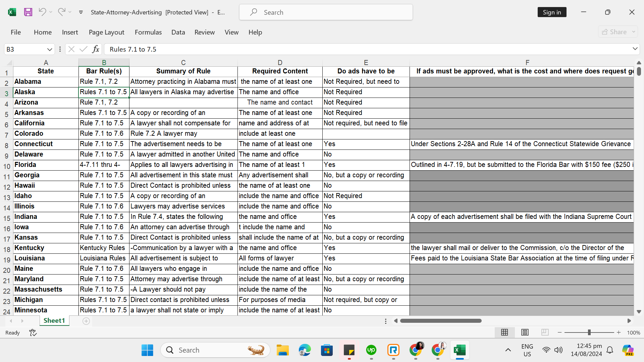Viewport: 644px width, 362px height.
Task: Click the Share button
Action: (x=614, y=32)
